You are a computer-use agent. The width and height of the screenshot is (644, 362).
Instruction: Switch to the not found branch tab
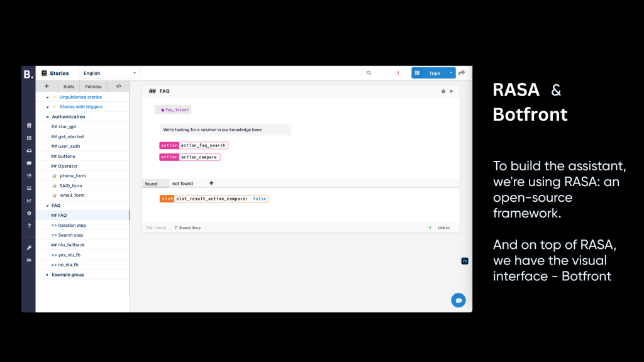point(182,184)
